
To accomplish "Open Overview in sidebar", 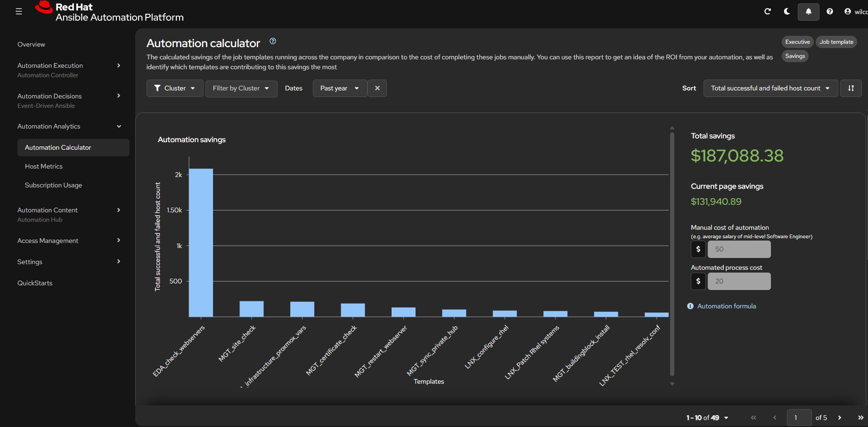I will (31, 44).
